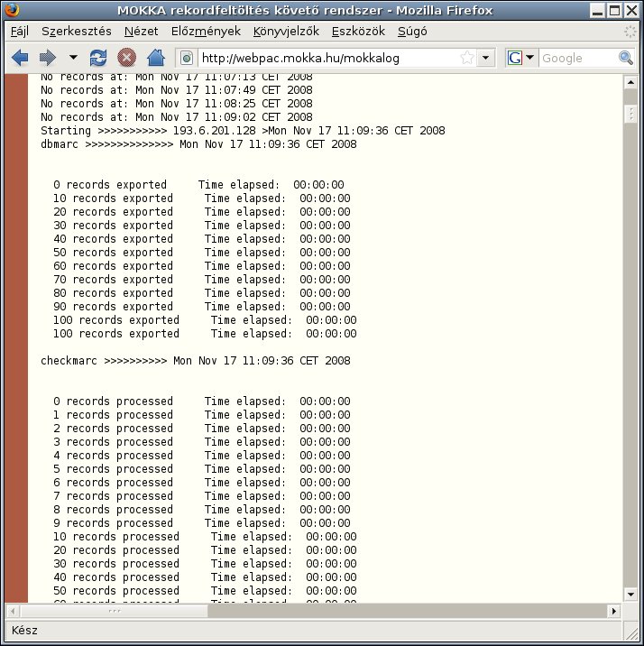The width and height of the screenshot is (644, 646).
Task: Reload the current page
Action: (x=98, y=59)
